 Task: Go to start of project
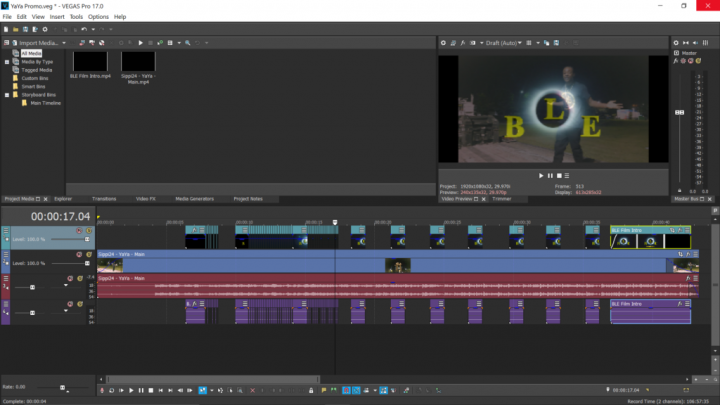pyautogui.click(x=161, y=390)
